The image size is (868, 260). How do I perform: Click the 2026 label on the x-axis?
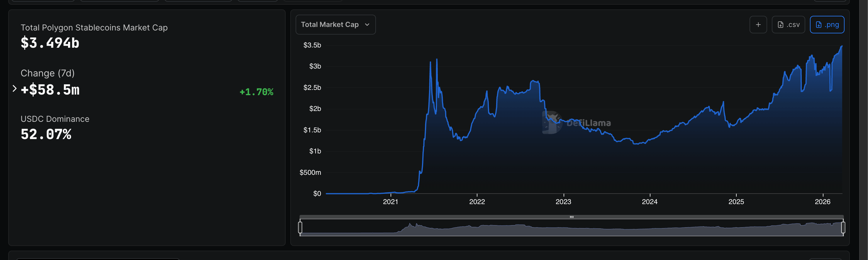point(822,201)
